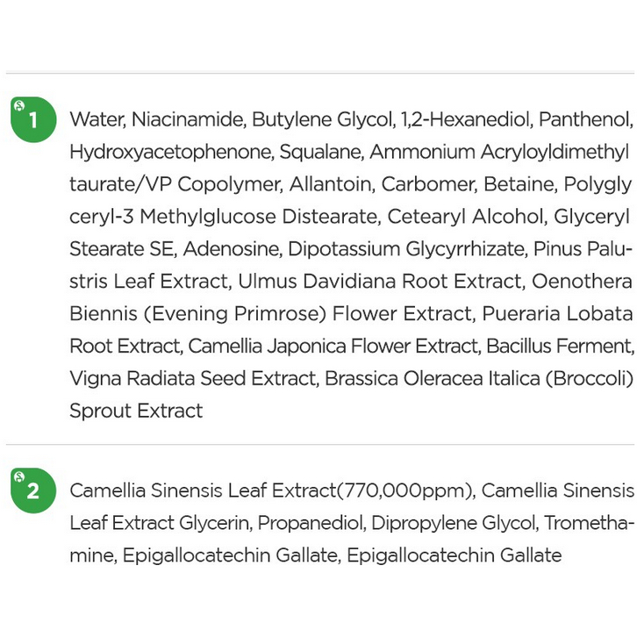Click the Squalane ingredient text
The height and width of the screenshot is (644, 644).
click(322, 153)
